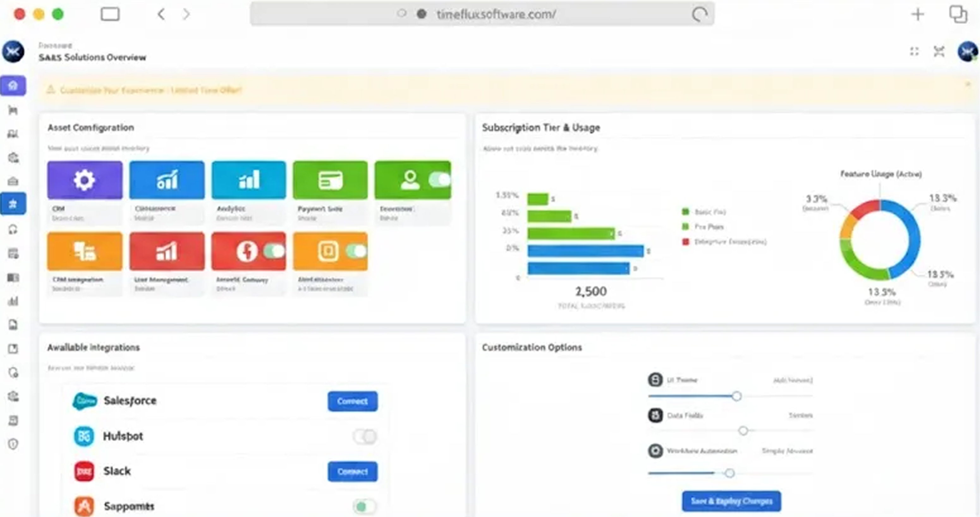This screenshot has height=517, width=980.
Task: Toggle the Hubspot integration switch
Action: click(x=364, y=436)
